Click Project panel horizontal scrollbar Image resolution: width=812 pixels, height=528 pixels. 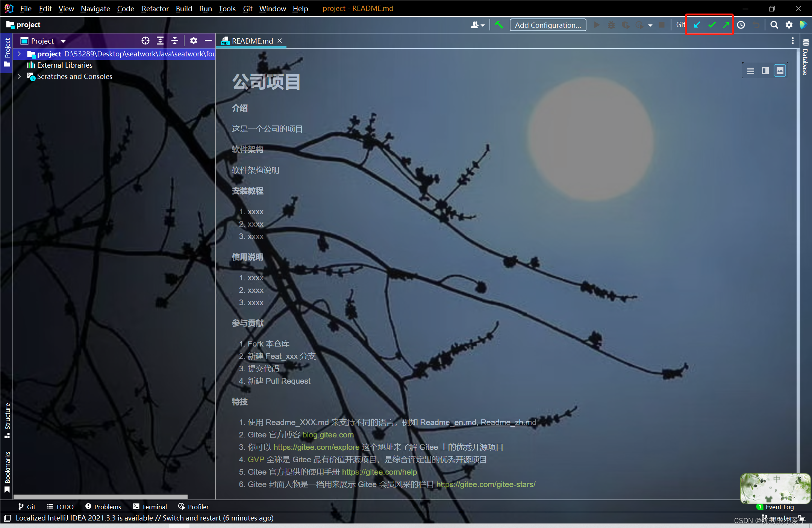pyautogui.click(x=100, y=496)
